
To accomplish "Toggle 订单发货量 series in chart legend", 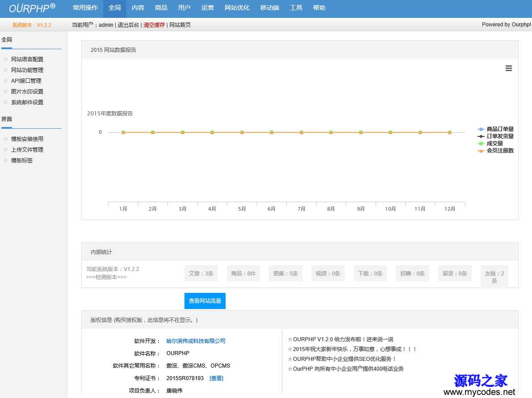I will point(500,136).
